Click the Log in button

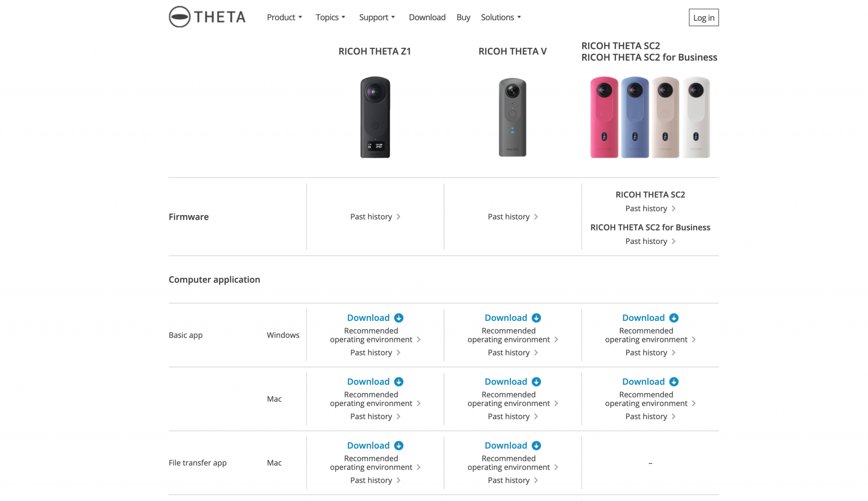point(703,18)
